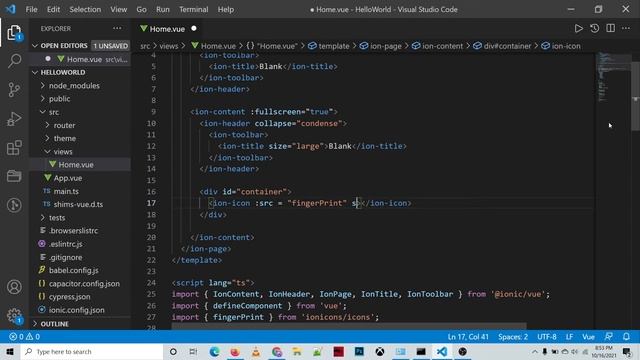Change end of line sequence LF
Screen dimensions: 640x360
(569, 337)
